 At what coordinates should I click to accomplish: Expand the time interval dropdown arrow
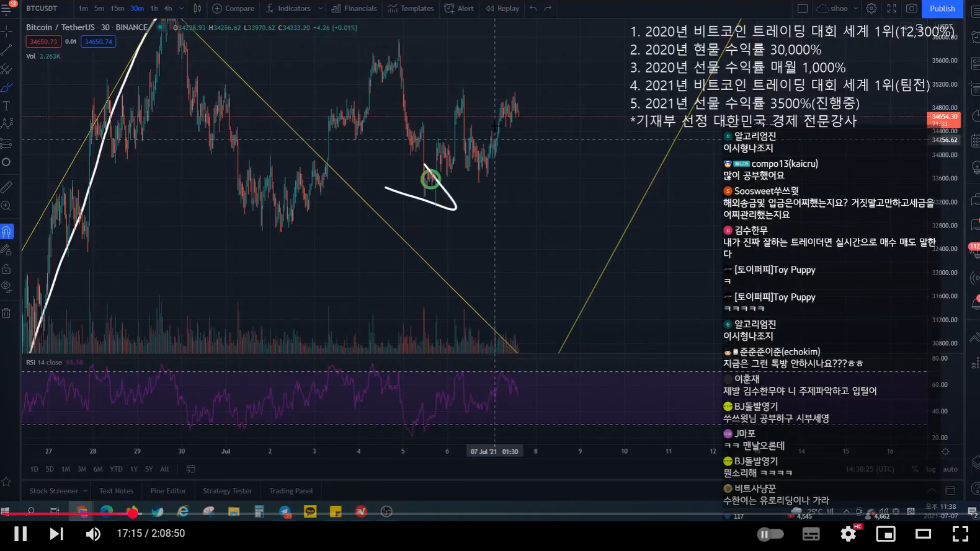tap(181, 9)
